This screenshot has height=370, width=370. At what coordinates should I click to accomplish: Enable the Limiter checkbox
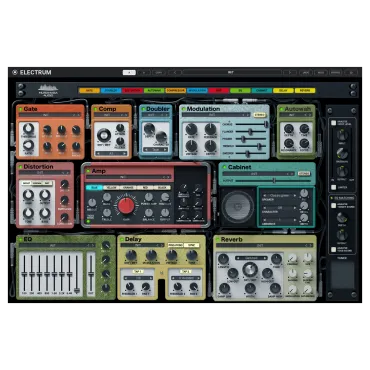tap(334, 187)
